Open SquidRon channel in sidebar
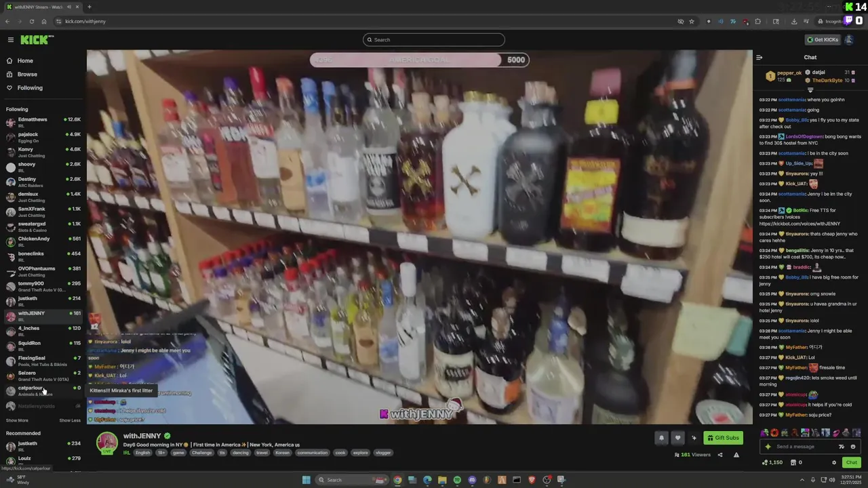This screenshot has height=488, width=868. click(x=43, y=346)
